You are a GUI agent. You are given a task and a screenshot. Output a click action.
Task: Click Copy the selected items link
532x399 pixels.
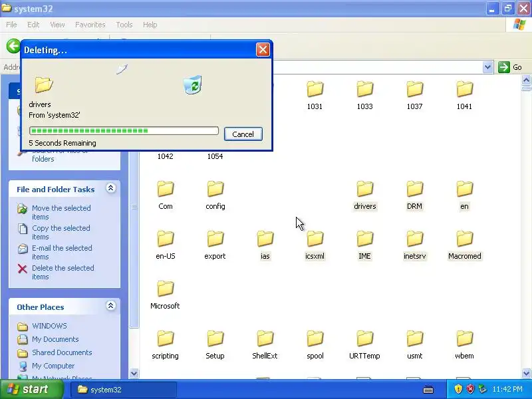[61, 232]
